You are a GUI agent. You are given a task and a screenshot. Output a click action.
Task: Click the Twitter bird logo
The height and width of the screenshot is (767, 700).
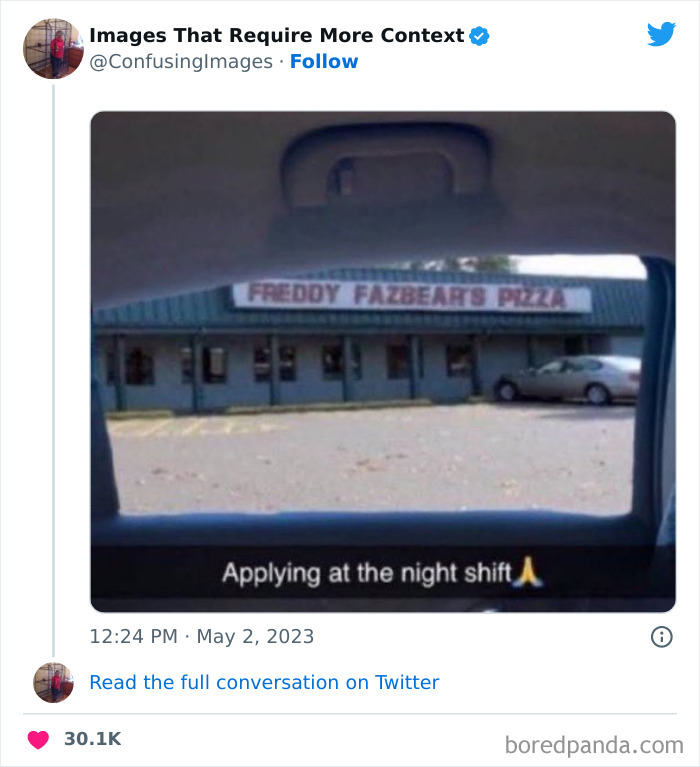coord(661,34)
